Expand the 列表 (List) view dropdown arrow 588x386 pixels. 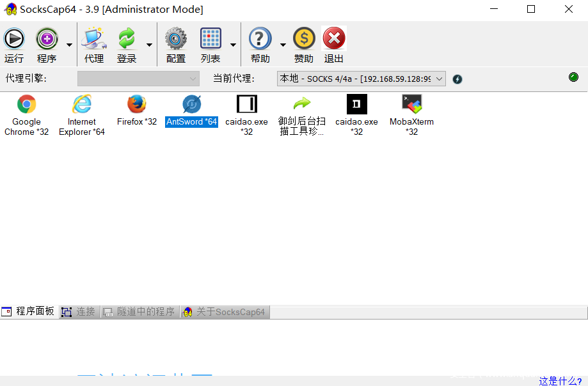(233, 45)
